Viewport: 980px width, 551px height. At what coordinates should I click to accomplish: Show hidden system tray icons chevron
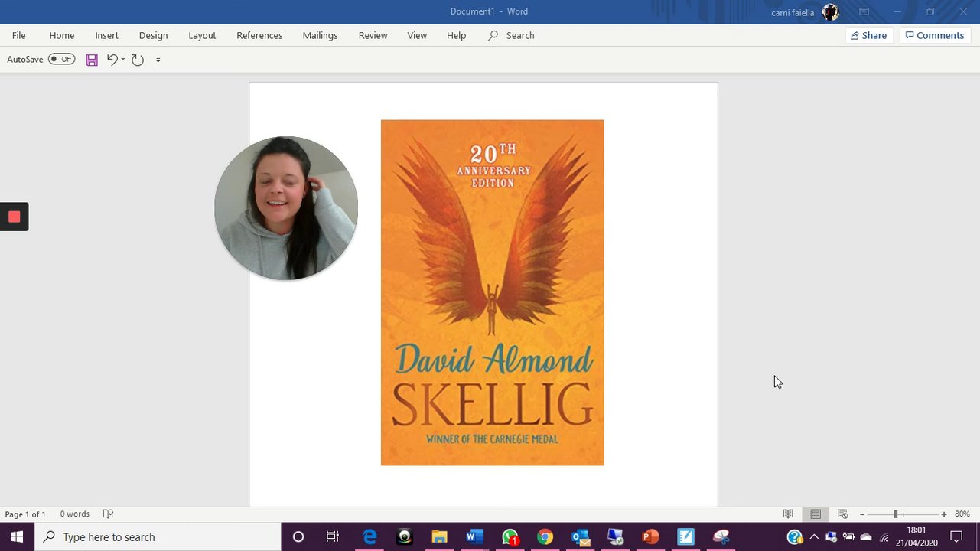[x=814, y=537]
